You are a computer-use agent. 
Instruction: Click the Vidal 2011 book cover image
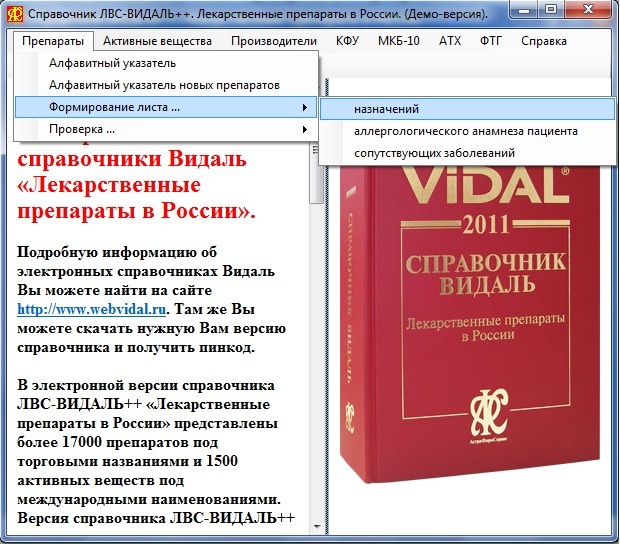coord(469,322)
